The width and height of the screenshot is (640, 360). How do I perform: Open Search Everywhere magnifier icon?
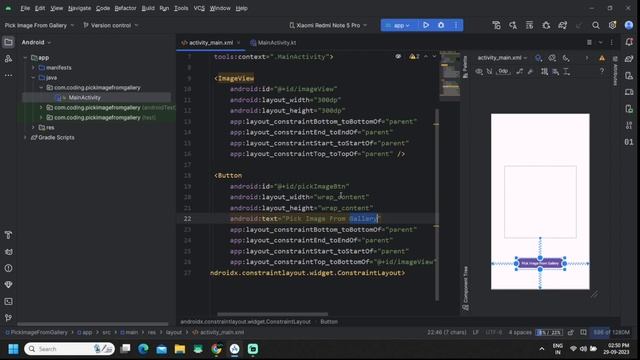(596, 25)
